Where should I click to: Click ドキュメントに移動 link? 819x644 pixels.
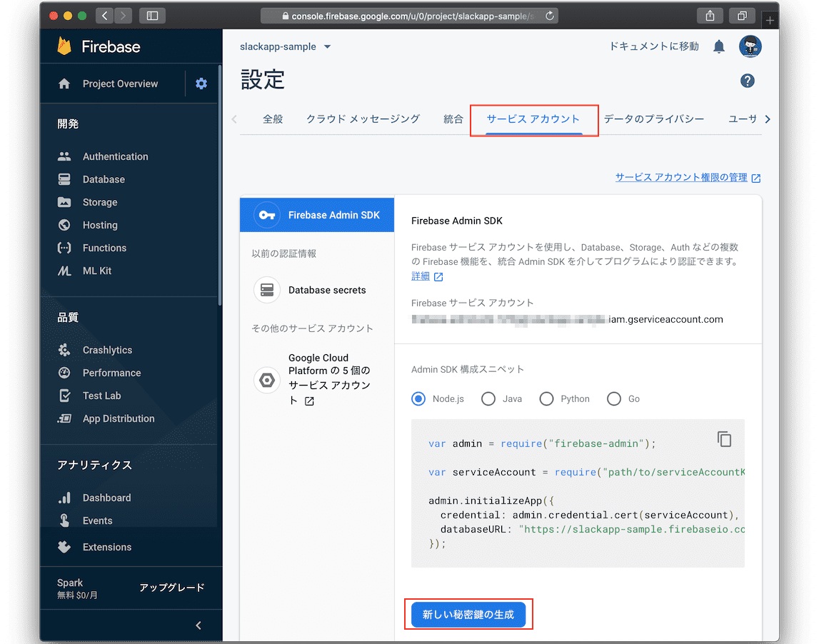pyautogui.click(x=654, y=46)
